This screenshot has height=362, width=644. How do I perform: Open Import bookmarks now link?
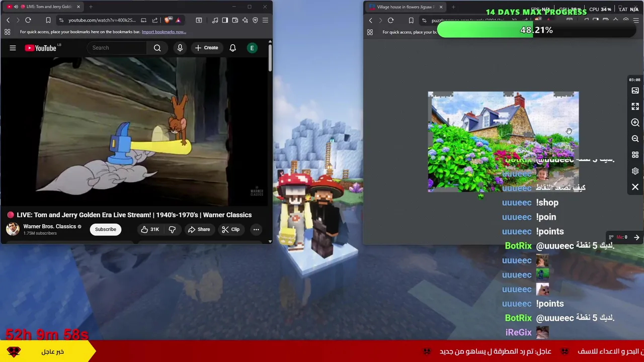pyautogui.click(x=164, y=32)
